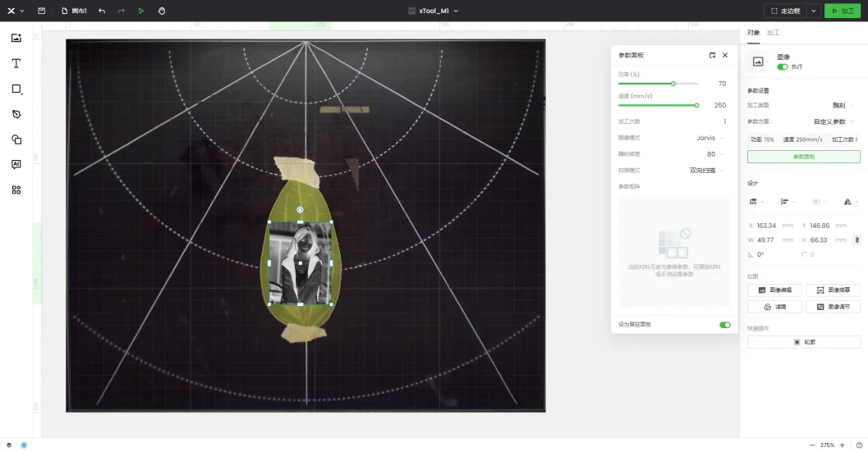Image resolution: width=868 pixels, height=452 pixels.
Task: Click the green 参数面板 button
Action: (x=803, y=157)
